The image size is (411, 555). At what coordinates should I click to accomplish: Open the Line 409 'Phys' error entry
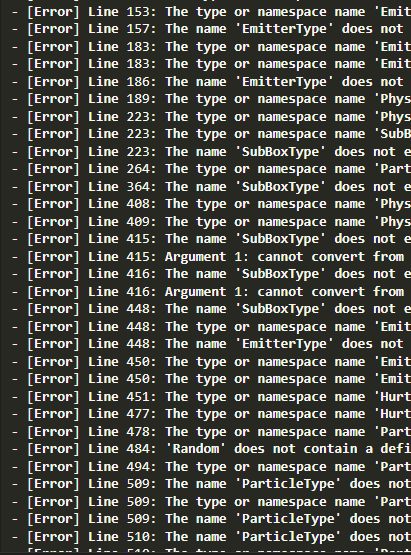211,222
